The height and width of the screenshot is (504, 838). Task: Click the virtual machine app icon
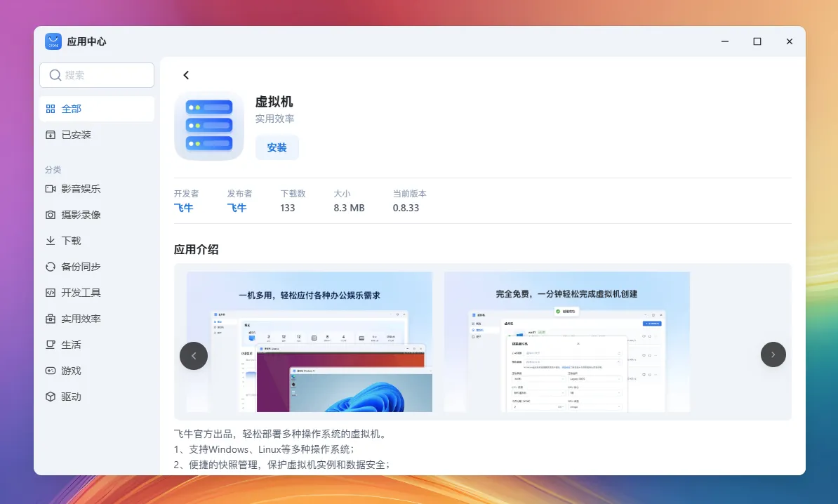click(209, 126)
